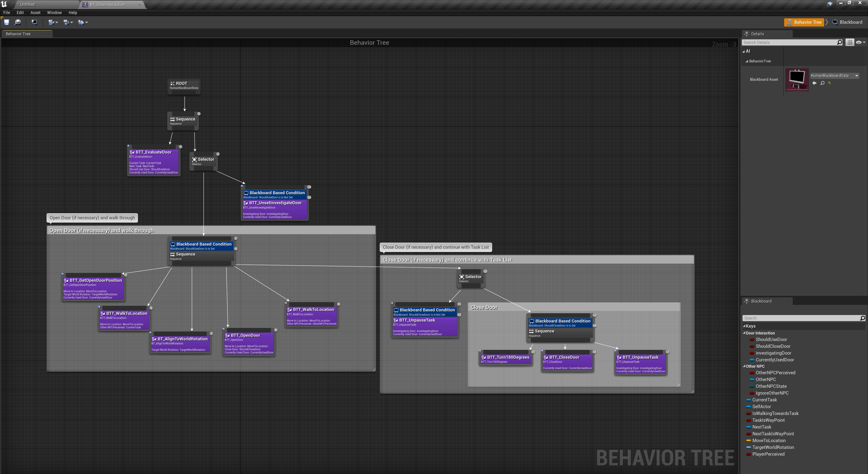Click the Blackboard keys Search field
This screenshot has width=868, height=474.
801,318
